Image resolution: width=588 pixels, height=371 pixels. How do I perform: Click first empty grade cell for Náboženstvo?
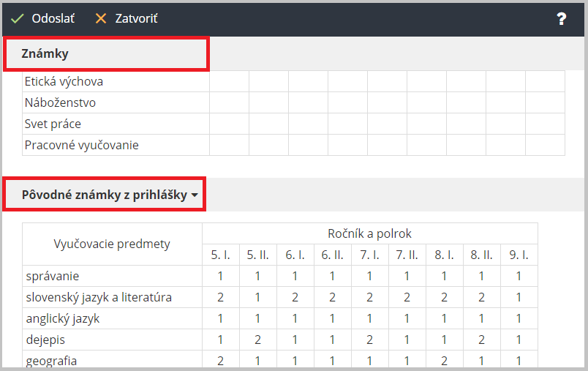point(229,102)
